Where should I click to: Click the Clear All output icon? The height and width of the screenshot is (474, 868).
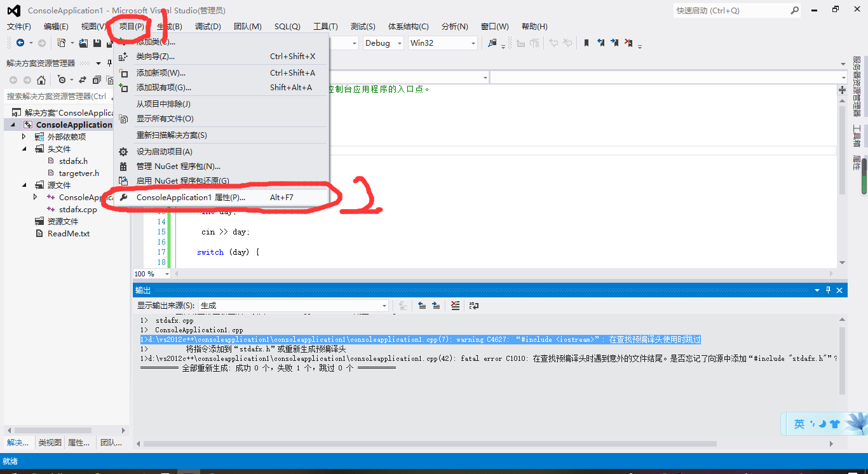pos(455,306)
